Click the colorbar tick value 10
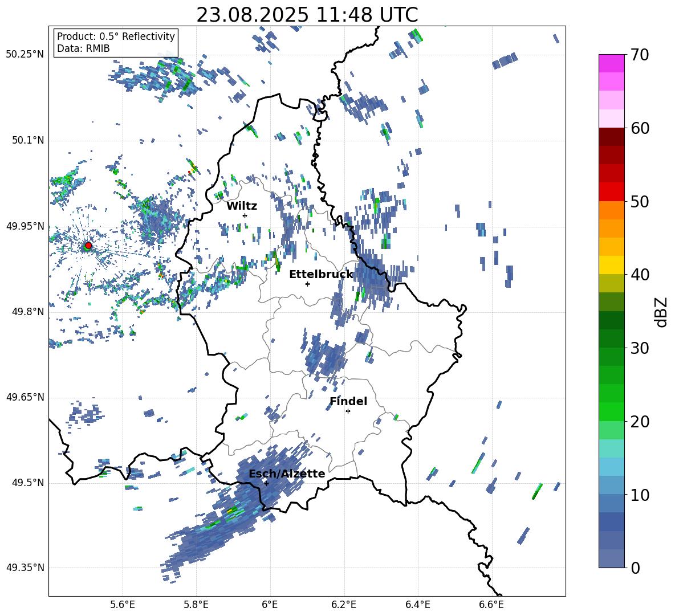The width and height of the screenshot is (675, 616). 640,495
